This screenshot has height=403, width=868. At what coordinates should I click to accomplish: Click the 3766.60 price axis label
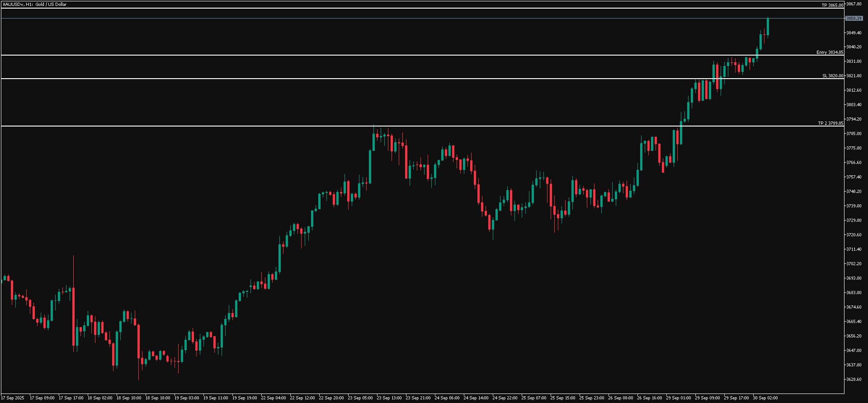(x=854, y=162)
